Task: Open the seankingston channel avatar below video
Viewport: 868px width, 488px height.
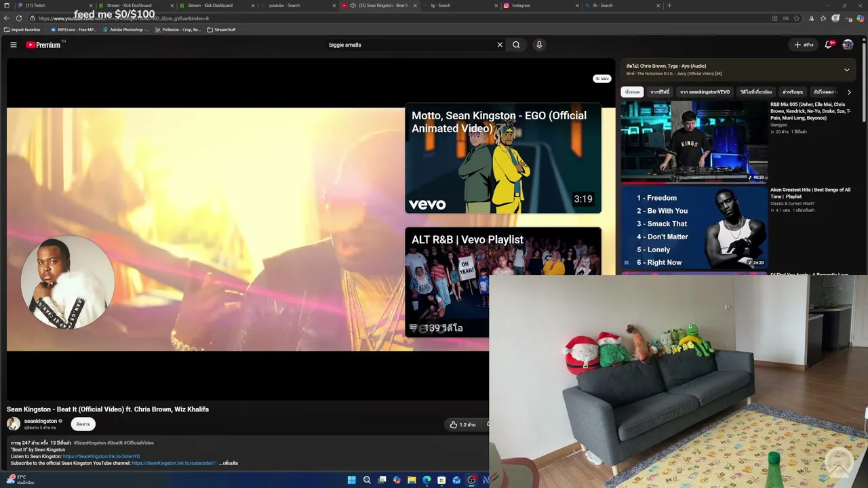Action: 14,424
